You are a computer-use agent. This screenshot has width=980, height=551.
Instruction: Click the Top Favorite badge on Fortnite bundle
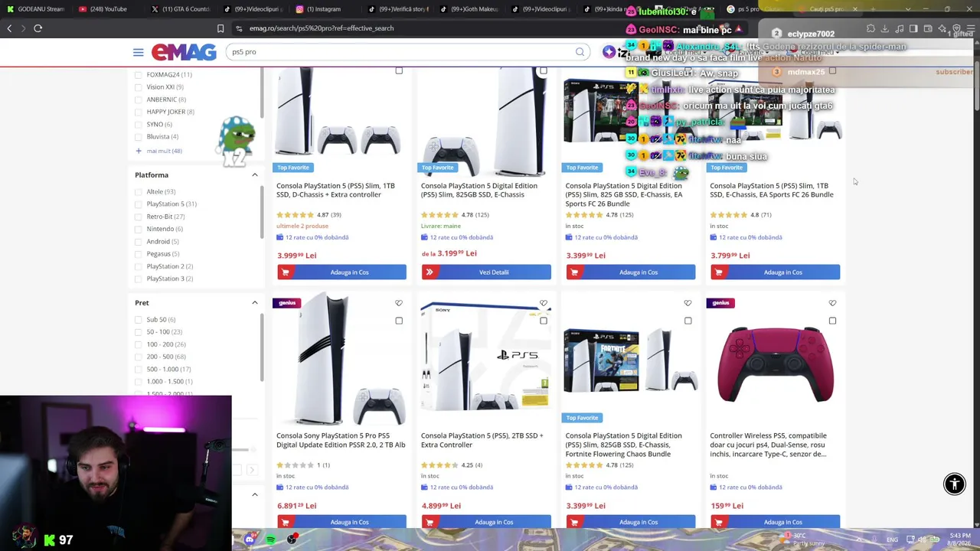[x=583, y=418]
